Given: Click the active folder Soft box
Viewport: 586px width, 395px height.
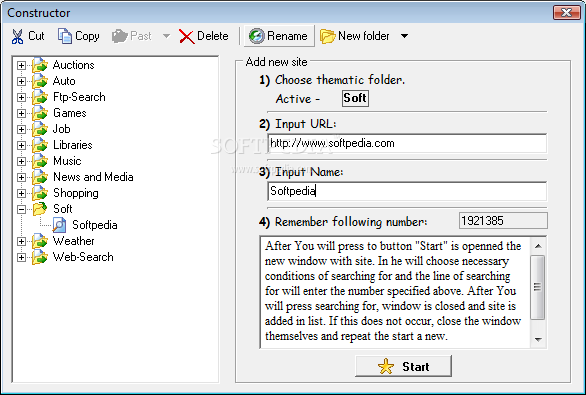Looking at the screenshot, I should (355, 98).
